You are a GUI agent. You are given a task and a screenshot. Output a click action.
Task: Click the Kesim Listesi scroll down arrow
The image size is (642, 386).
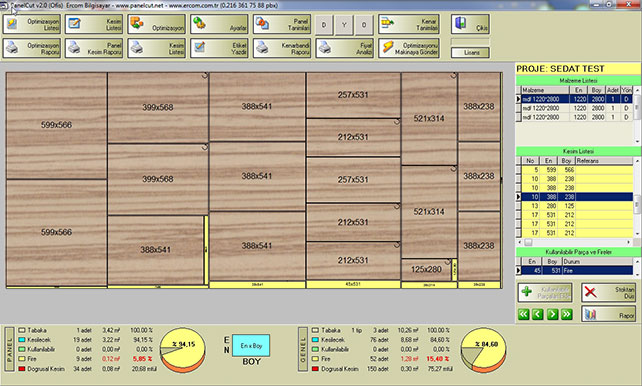click(x=637, y=234)
